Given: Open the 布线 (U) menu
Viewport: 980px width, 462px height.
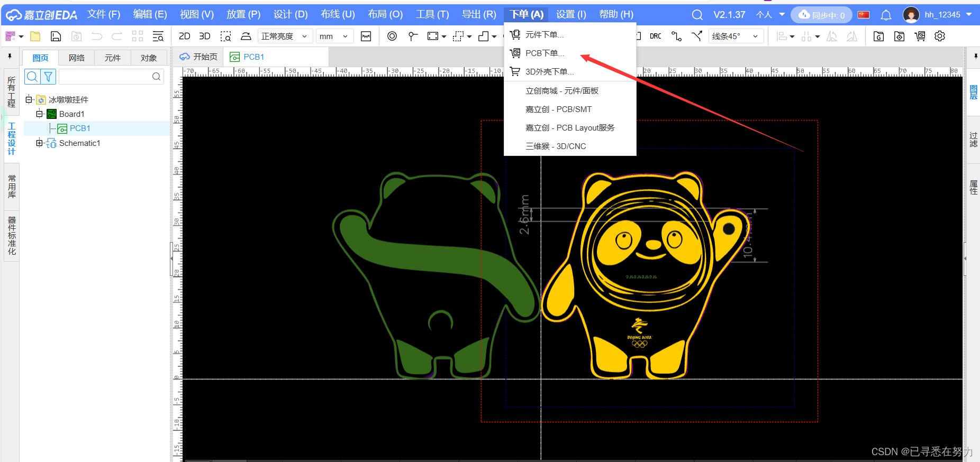Looking at the screenshot, I should point(338,14).
